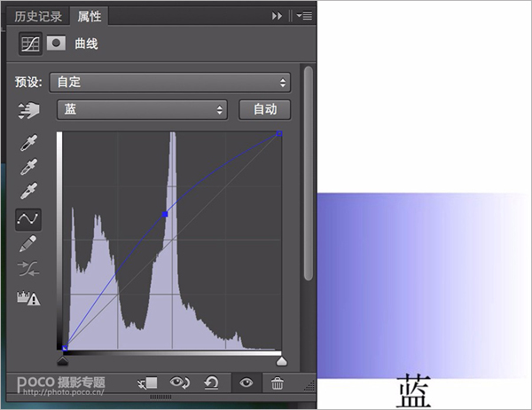The height and width of the screenshot is (410, 532).
Task: Choose the pencil draw-curve tool
Action: point(28,243)
